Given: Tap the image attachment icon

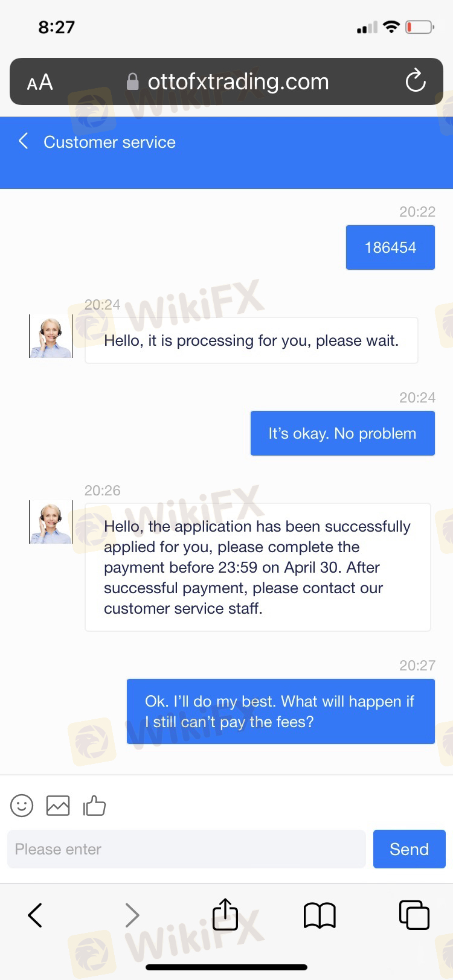Looking at the screenshot, I should coord(58,806).
